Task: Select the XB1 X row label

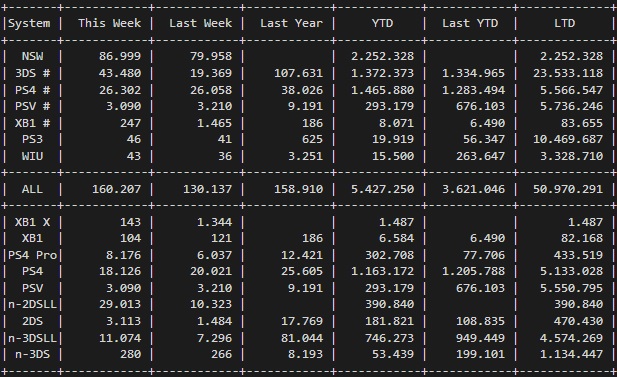Action: 32,222
